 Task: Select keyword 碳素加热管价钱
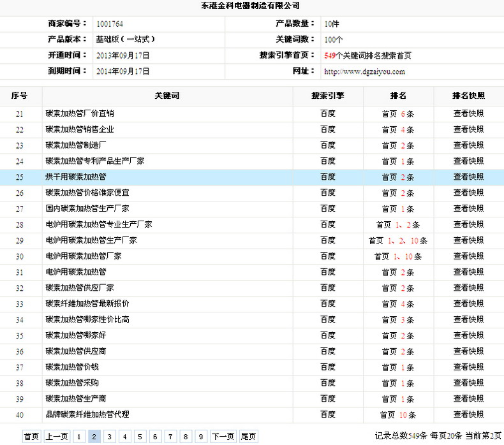pos(72,367)
